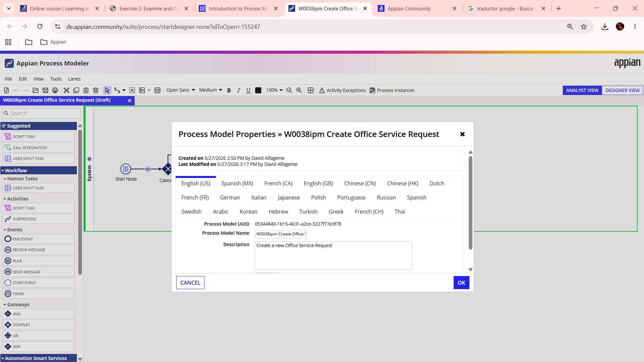Switch to the German language tab

[x=230, y=197]
